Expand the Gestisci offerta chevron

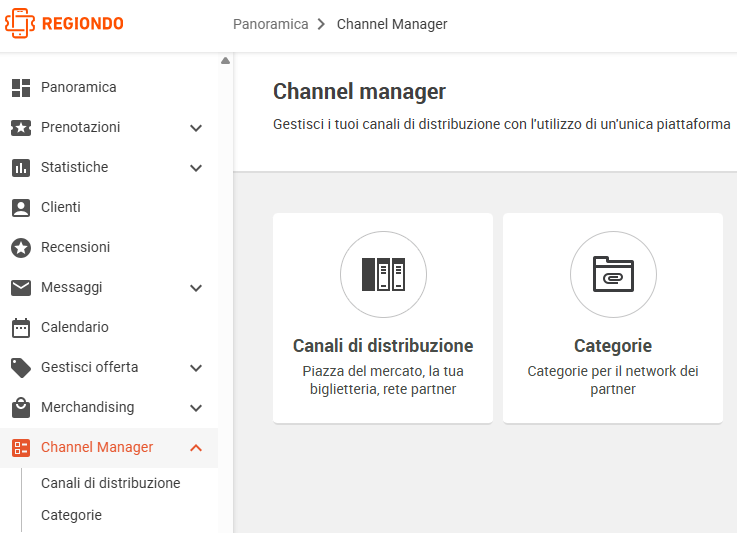click(196, 368)
